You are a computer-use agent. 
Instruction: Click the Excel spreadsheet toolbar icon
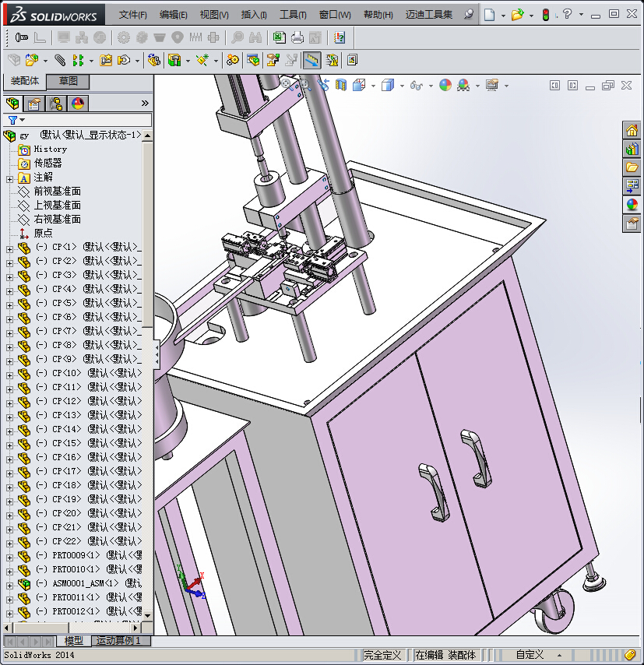(279, 37)
